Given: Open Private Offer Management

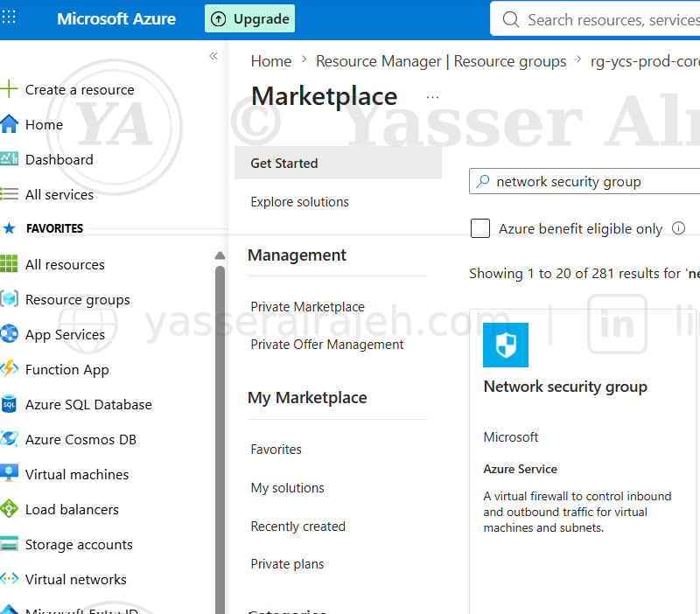Looking at the screenshot, I should point(326,345).
